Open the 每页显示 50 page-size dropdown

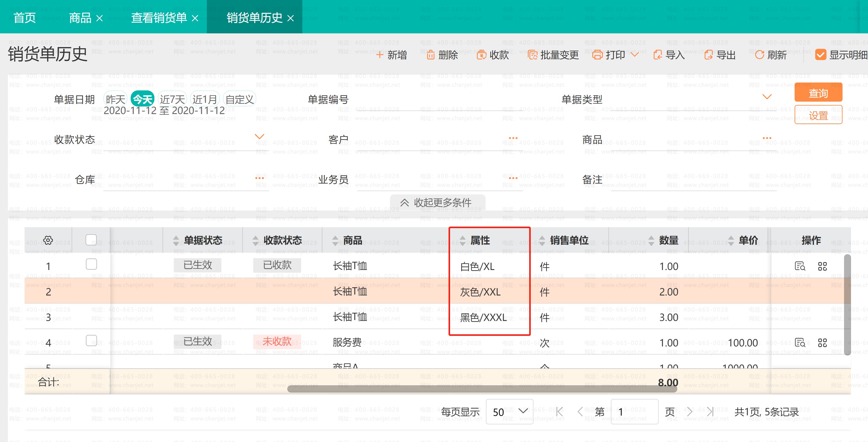[509, 411]
